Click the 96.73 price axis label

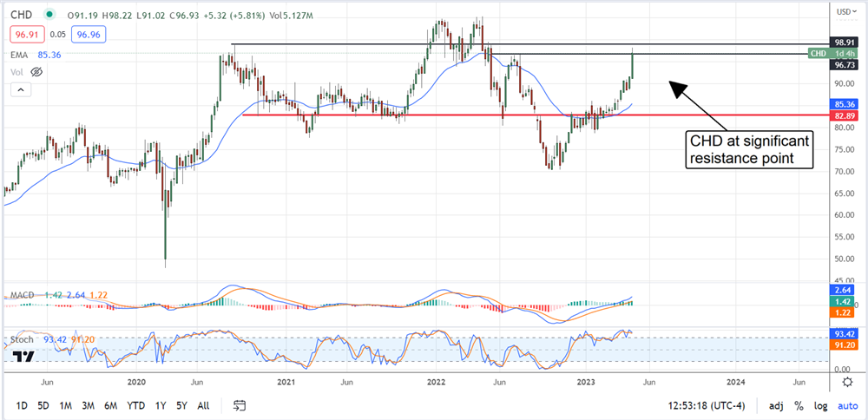click(x=844, y=65)
